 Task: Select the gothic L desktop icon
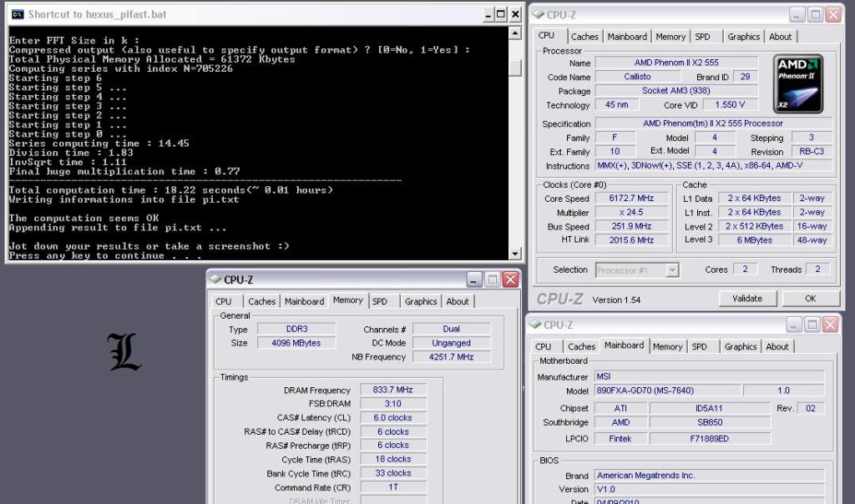[x=124, y=351]
